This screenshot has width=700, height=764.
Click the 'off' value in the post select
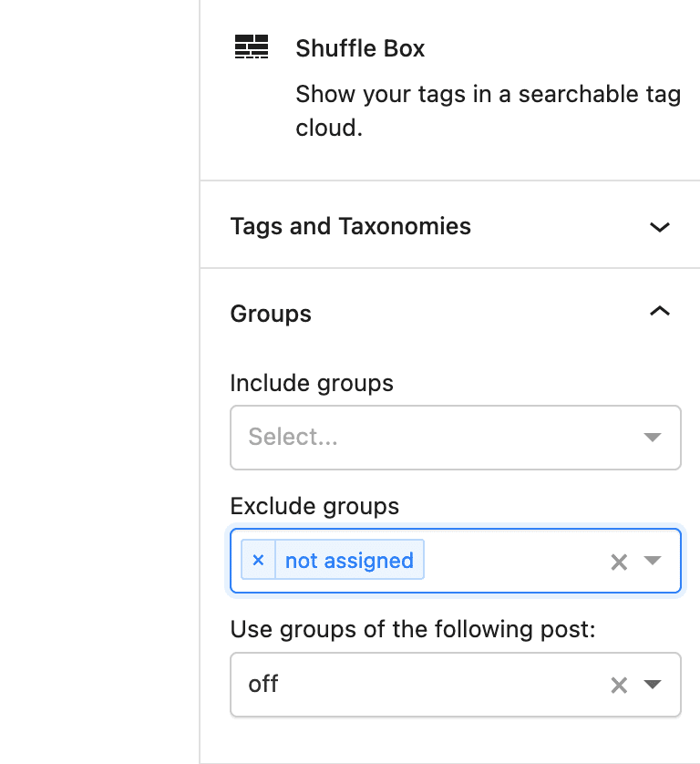263,684
